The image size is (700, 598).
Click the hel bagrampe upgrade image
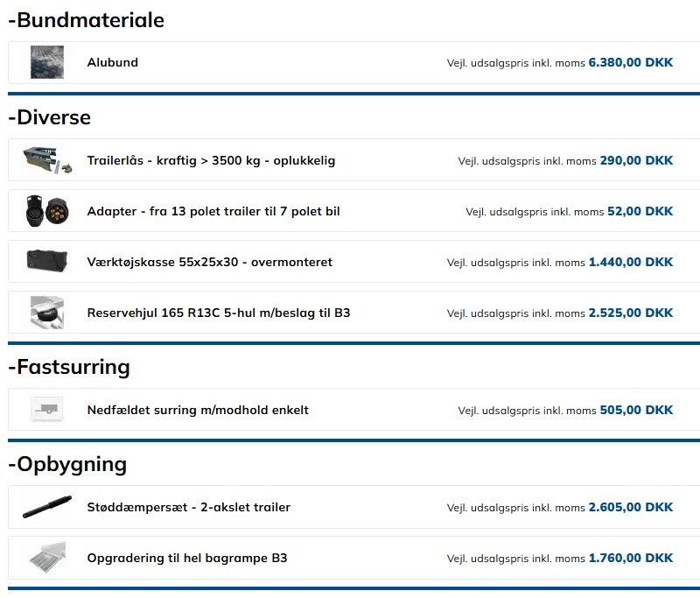coord(47,558)
